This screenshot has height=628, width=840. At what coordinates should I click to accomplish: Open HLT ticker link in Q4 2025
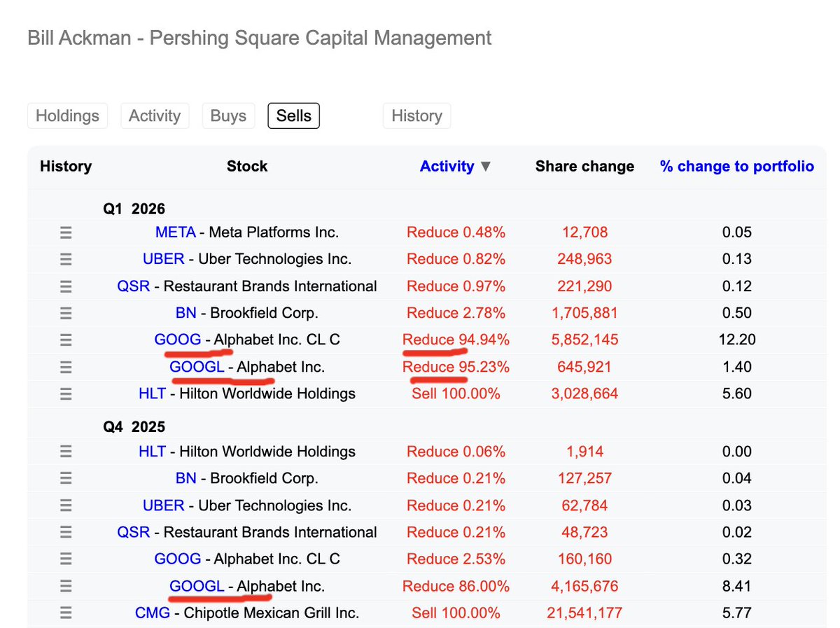[x=153, y=452]
